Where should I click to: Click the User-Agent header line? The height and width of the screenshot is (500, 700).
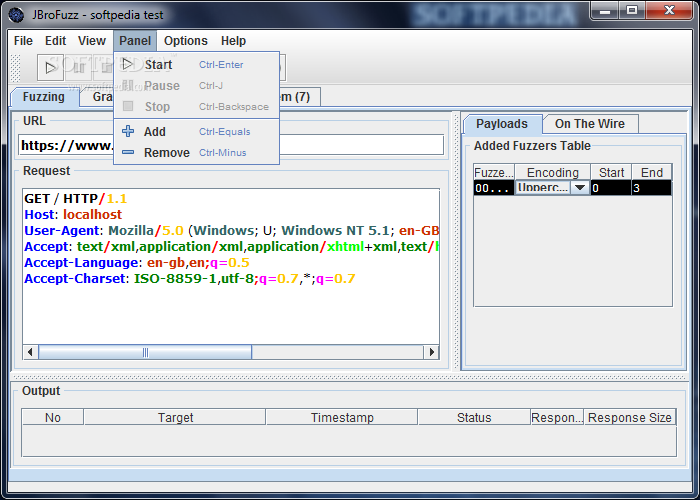pos(231,231)
